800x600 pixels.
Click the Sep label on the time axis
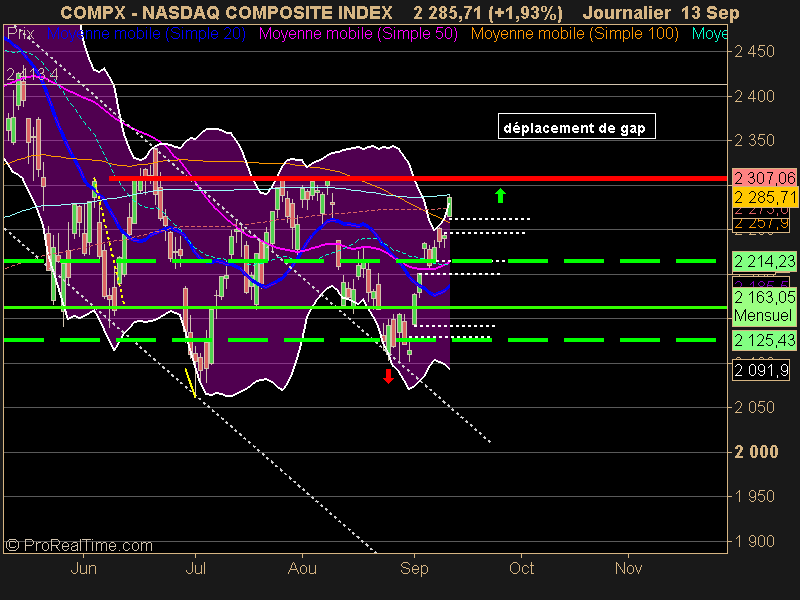(414, 568)
